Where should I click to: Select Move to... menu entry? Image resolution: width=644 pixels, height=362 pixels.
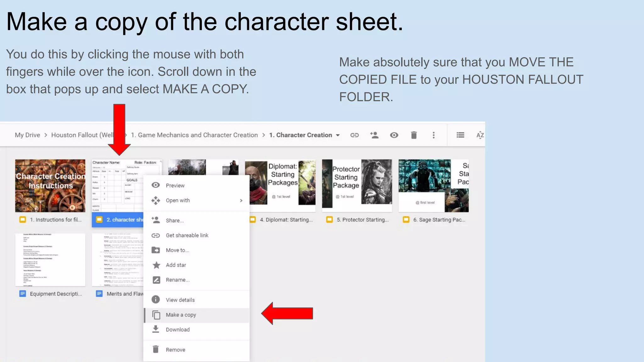[x=197, y=250]
